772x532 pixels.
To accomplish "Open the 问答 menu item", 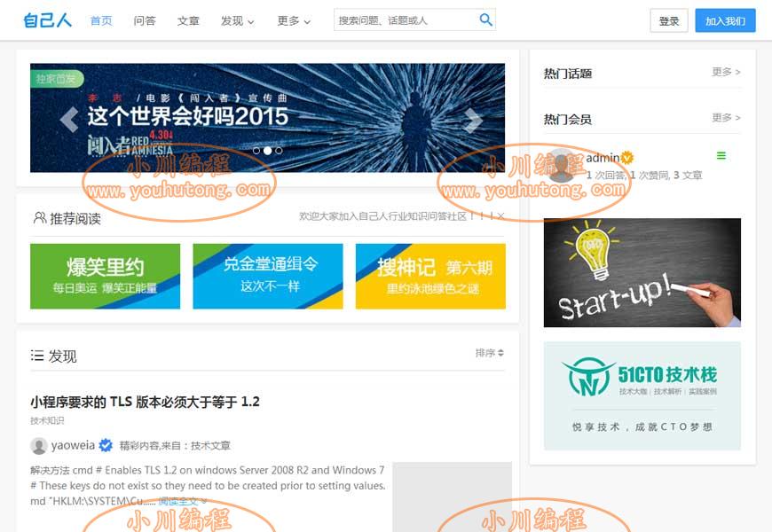I will (x=145, y=20).
